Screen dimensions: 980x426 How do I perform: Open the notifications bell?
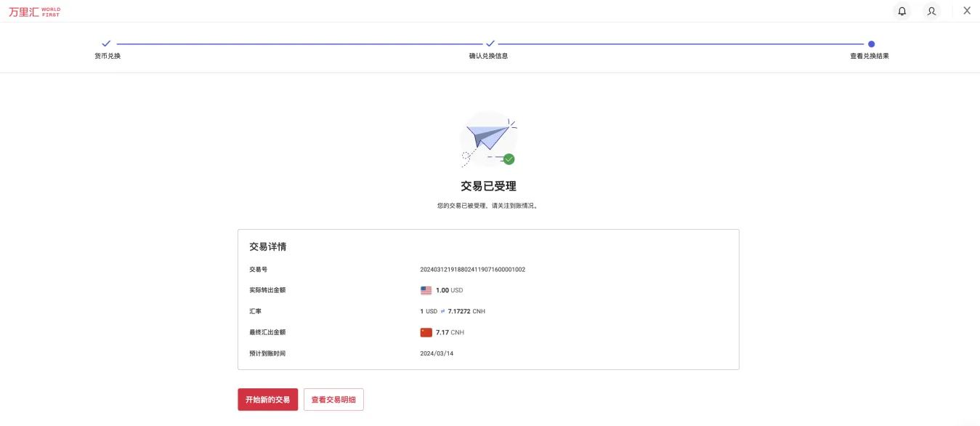902,11
